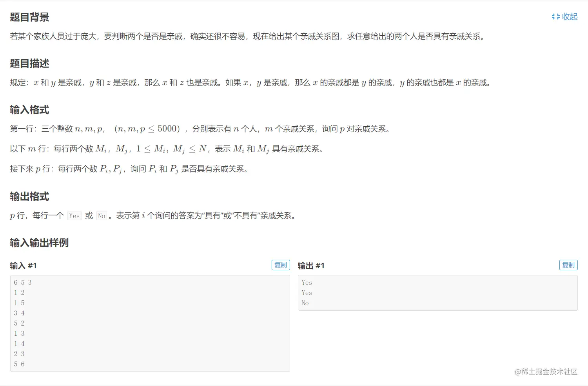Click the 输入输出样例 heading
Screen dimensions: 588x386
[39, 243]
